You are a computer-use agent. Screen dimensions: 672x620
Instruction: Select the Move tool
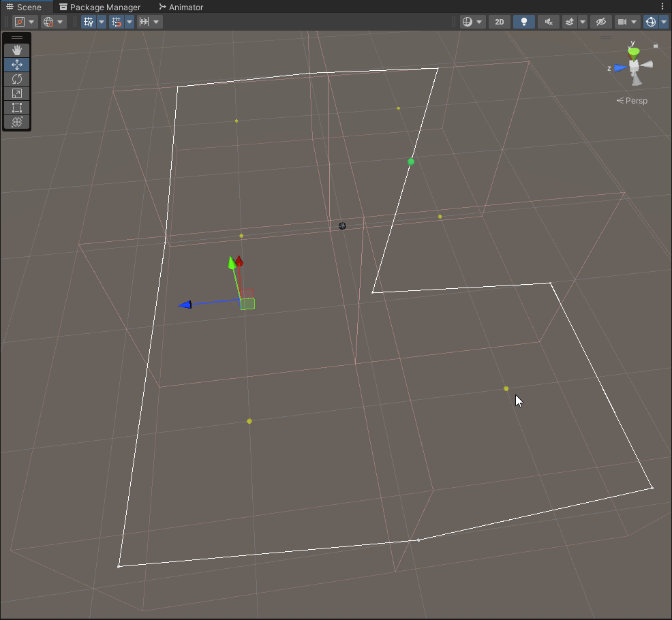coord(17,65)
